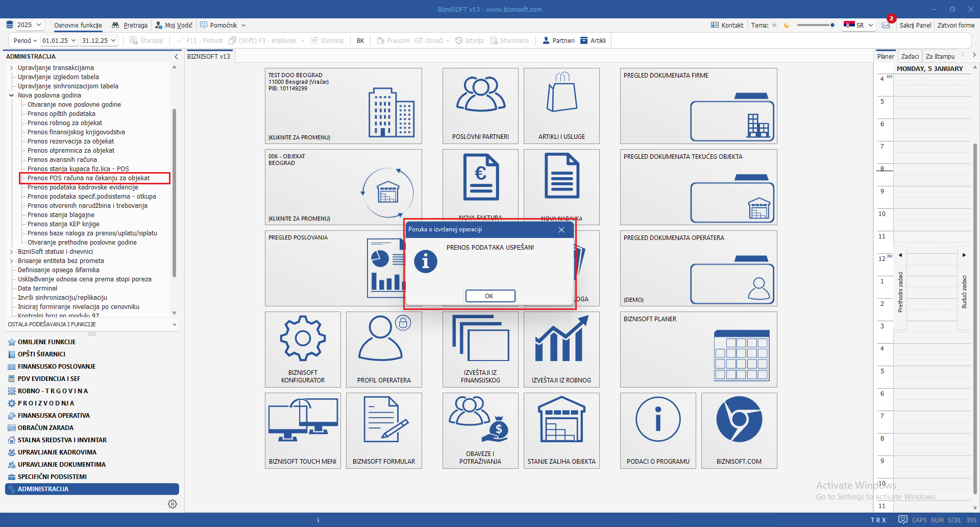
Task: Switch to the Zadaci tab
Action: (910, 56)
